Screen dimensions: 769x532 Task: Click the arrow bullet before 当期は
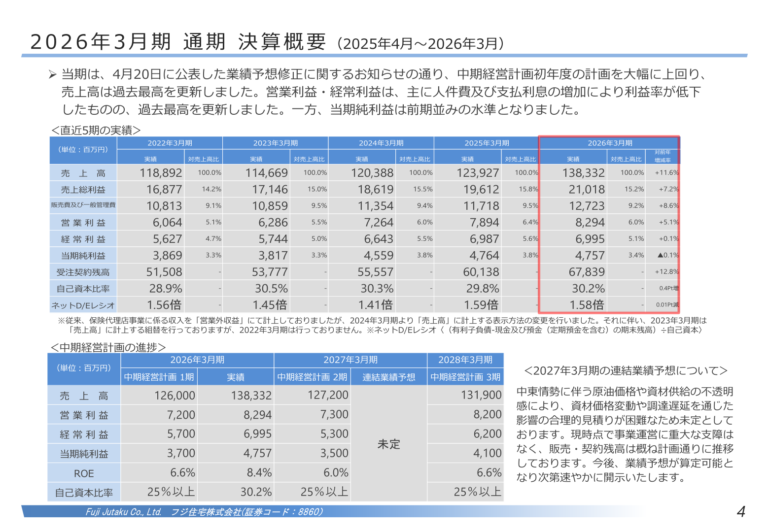pos(53,74)
